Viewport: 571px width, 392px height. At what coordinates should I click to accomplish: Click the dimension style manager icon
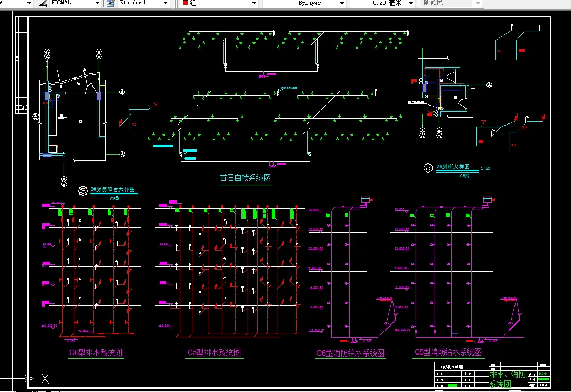[x=43, y=3]
